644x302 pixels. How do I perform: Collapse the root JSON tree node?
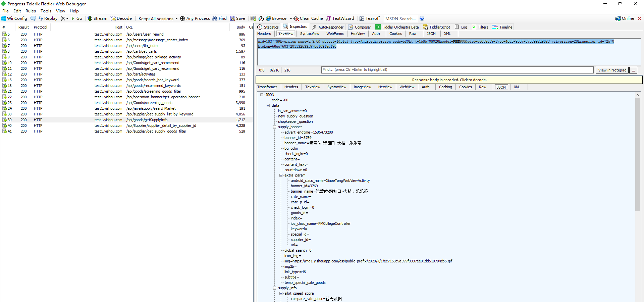coord(262,95)
